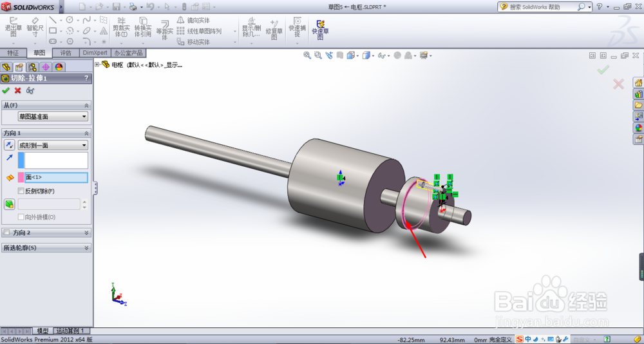Select the Ellipse sketch tool
The height and width of the screenshot is (344, 644).
pyautogui.click(x=86, y=31)
